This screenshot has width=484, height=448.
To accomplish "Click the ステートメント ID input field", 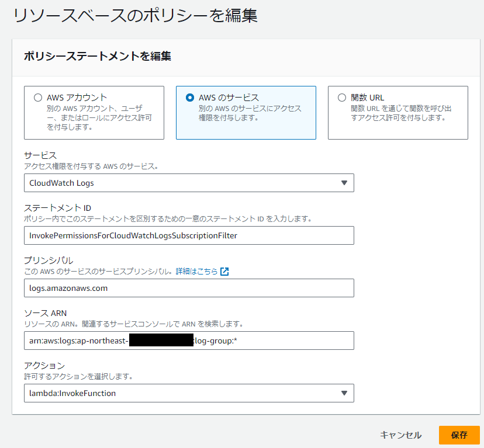I will click(190, 235).
